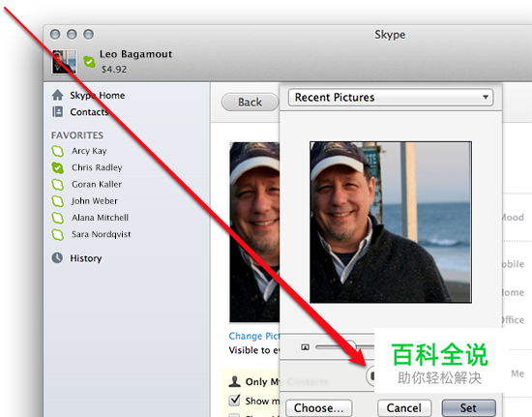Screen dimensions: 532x417
Task: Click the large profile picture behind the dialog
Action: pos(254,232)
